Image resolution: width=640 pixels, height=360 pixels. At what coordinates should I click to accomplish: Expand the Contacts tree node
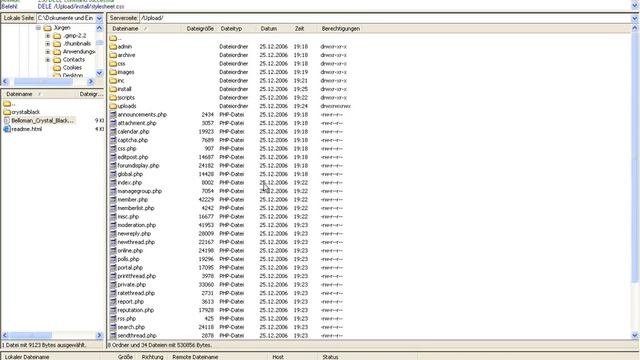48,60
